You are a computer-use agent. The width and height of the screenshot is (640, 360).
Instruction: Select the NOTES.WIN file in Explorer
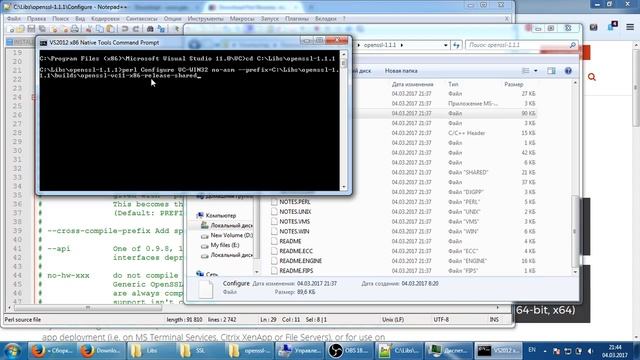[294, 231]
